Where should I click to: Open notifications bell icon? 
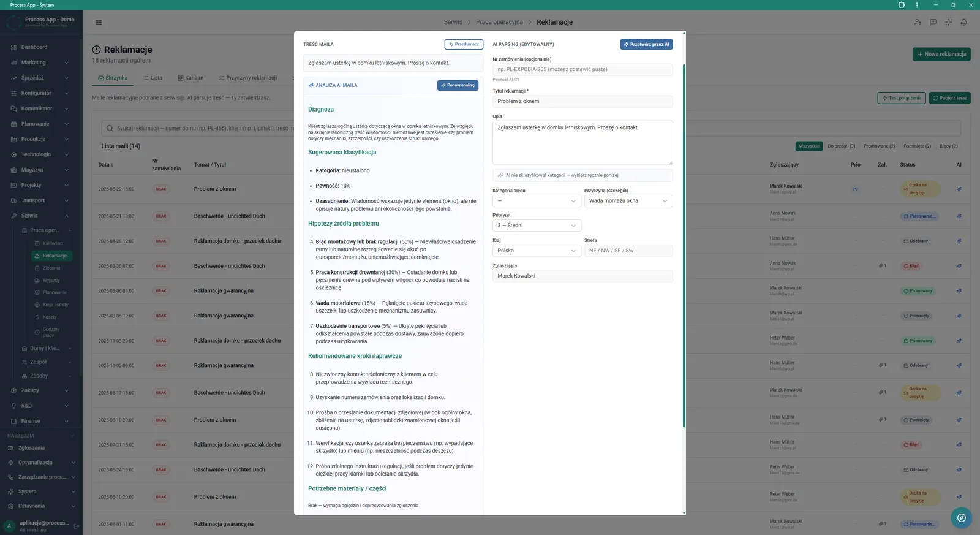[x=963, y=22]
